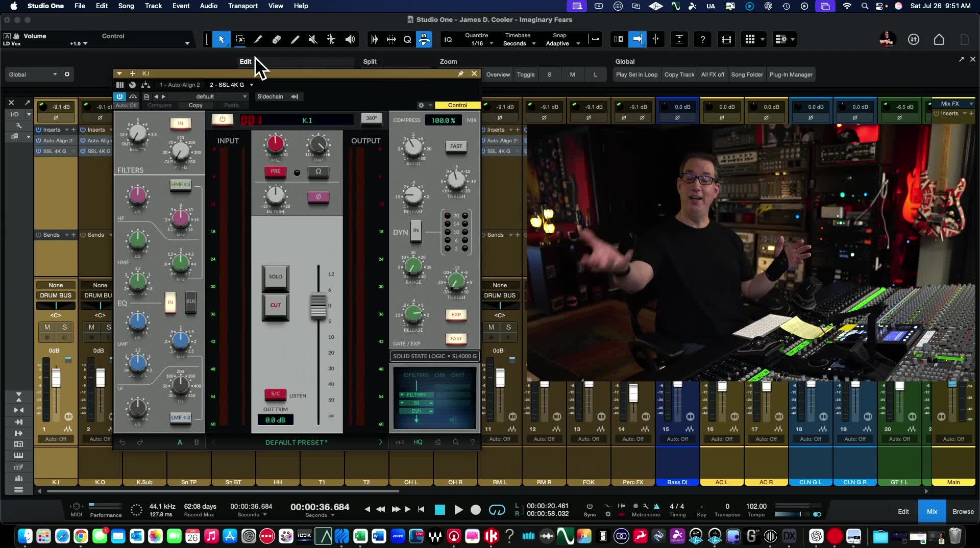The image size is (980, 548).
Task: Select the Arrow tool in the toolbar
Action: pyautogui.click(x=222, y=39)
